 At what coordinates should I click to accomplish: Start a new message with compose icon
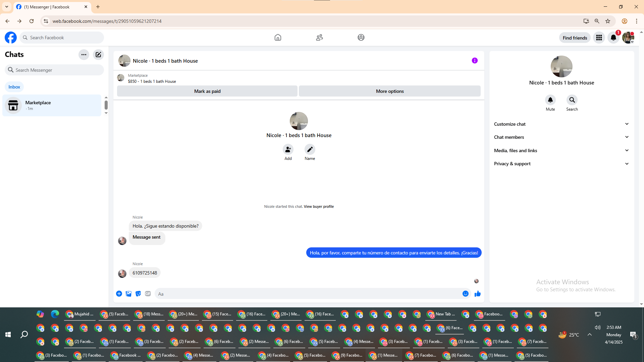[98, 55]
